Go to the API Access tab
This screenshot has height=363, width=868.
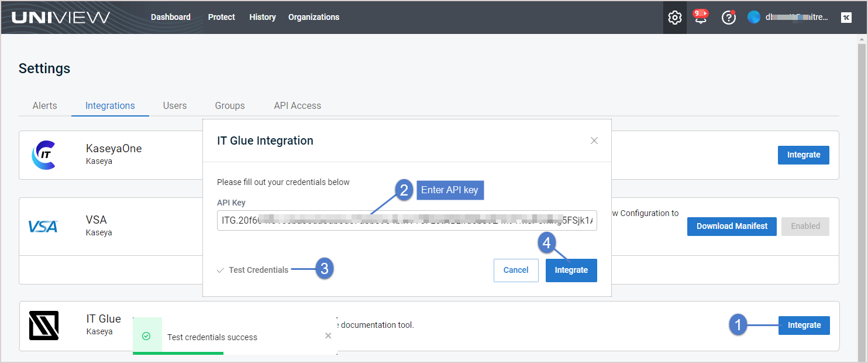pyautogui.click(x=298, y=105)
